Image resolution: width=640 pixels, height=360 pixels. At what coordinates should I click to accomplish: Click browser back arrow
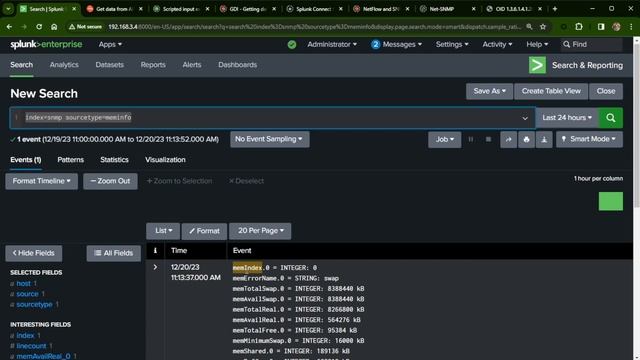coord(9,27)
